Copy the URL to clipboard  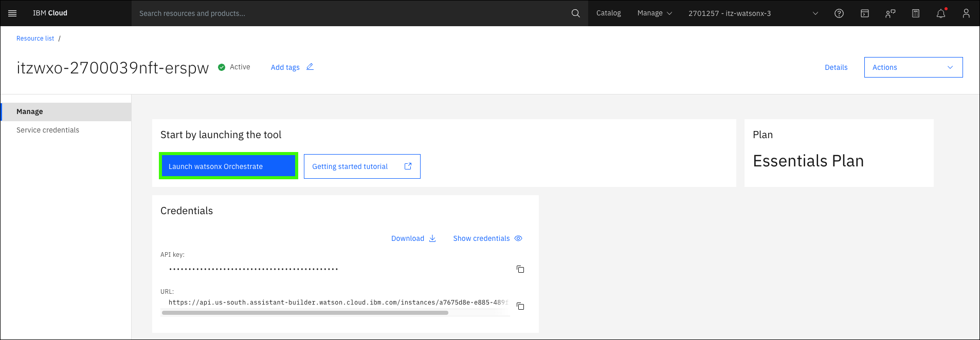click(x=520, y=306)
